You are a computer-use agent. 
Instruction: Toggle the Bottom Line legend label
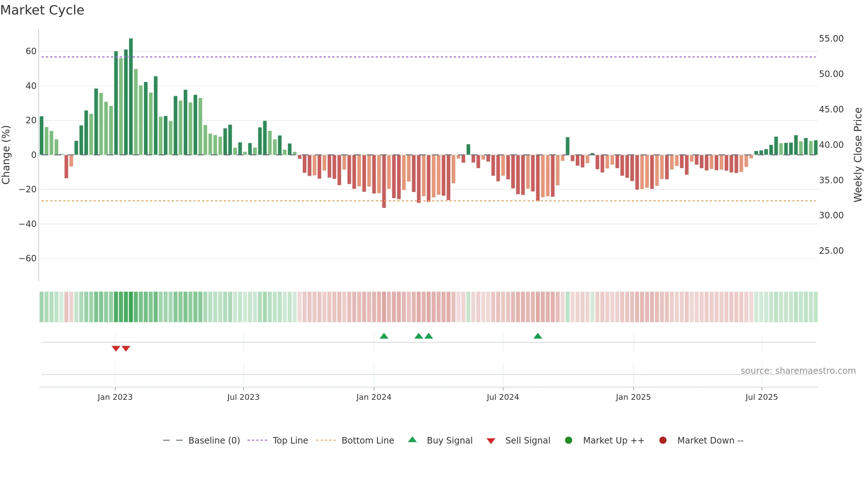point(368,440)
